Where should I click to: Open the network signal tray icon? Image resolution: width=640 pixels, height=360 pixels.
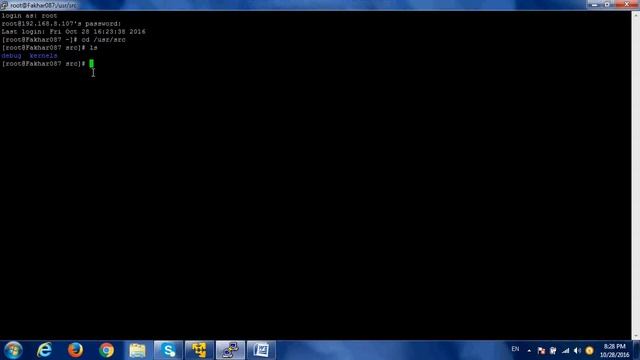point(565,351)
